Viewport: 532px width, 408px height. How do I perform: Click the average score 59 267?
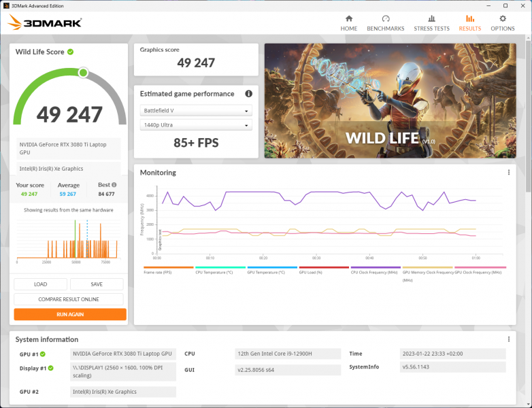(x=68, y=194)
